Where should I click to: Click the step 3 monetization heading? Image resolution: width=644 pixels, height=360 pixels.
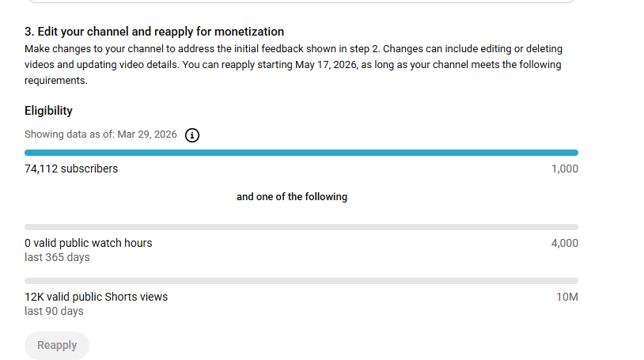click(x=154, y=32)
